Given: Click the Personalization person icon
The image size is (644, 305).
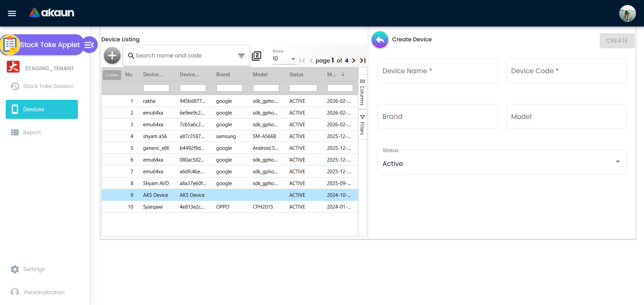Looking at the screenshot, I should pos(15,292).
